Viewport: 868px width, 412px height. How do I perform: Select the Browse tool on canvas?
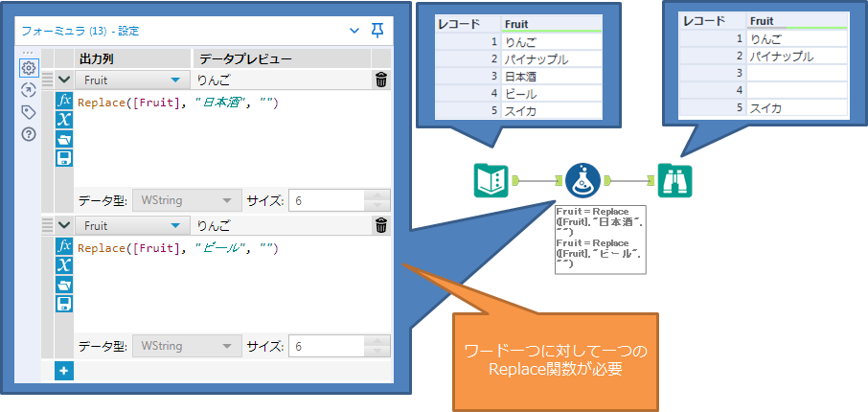(x=674, y=180)
